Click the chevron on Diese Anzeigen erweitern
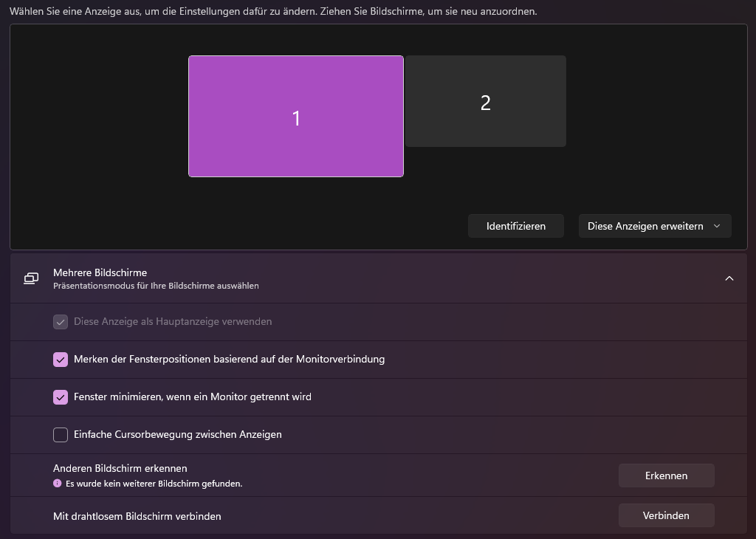 coord(717,226)
